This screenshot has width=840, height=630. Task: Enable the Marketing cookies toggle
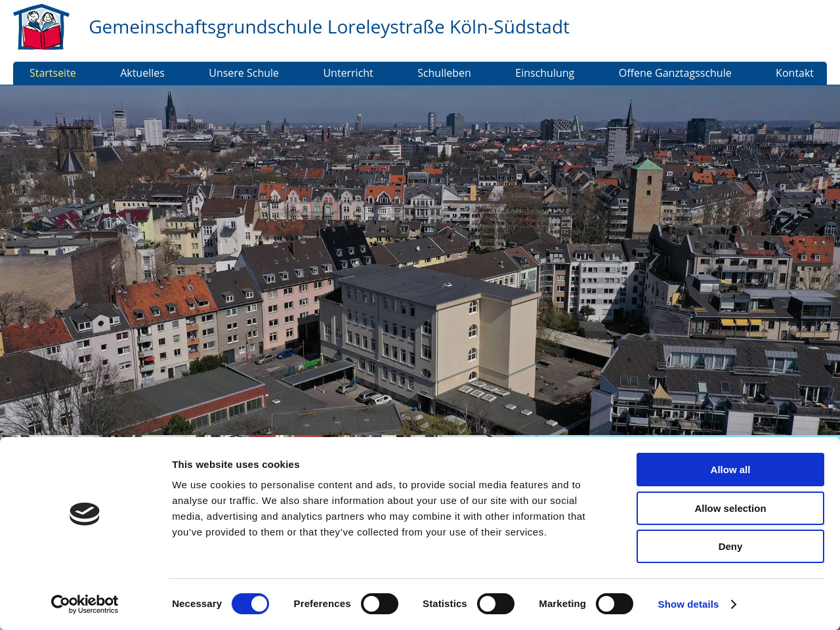[x=614, y=604]
